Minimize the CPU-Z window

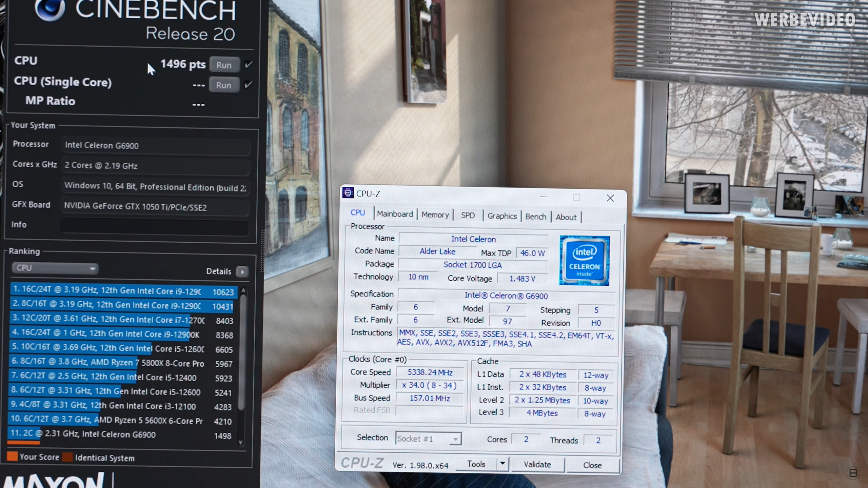544,197
